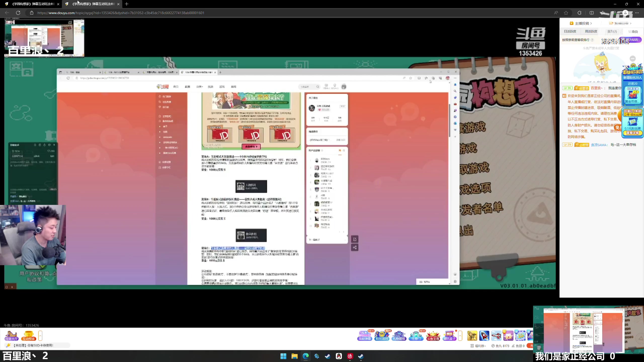Screen dimensions: 644x362
Task: Click the question mark beside 按照亲密度等级排行
Action: tap(592, 40)
